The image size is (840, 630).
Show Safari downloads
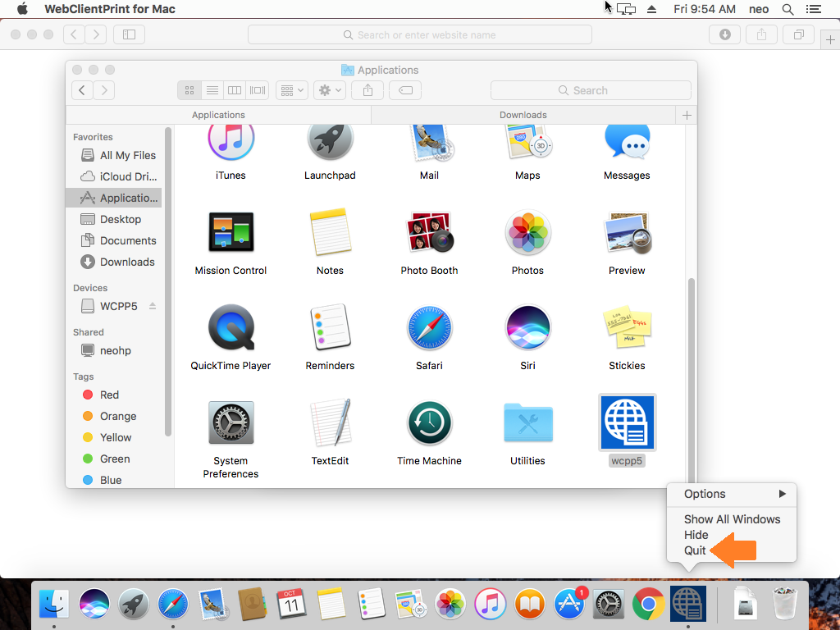pos(725,34)
